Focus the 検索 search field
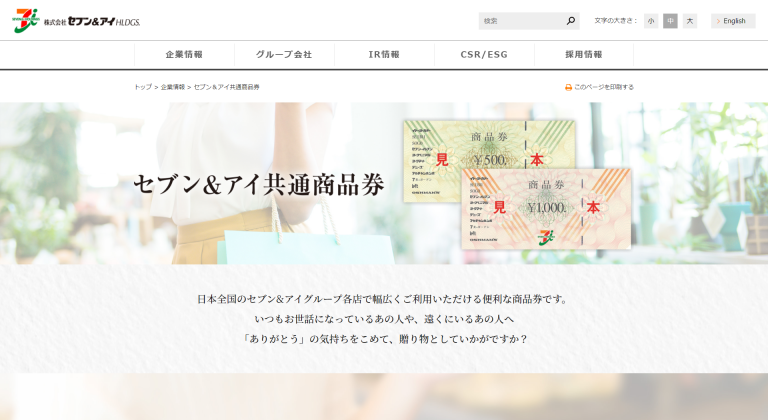This screenshot has height=420, width=768. point(522,21)
